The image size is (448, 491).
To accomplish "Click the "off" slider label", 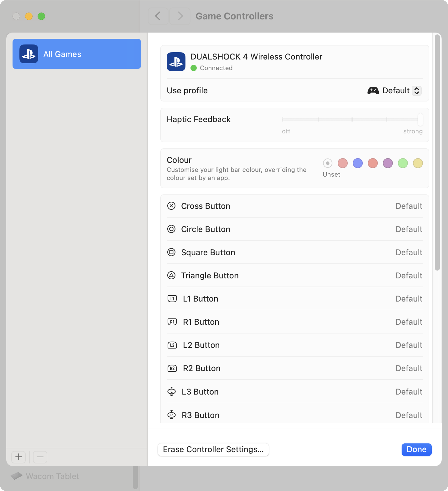I will point(286,131).
